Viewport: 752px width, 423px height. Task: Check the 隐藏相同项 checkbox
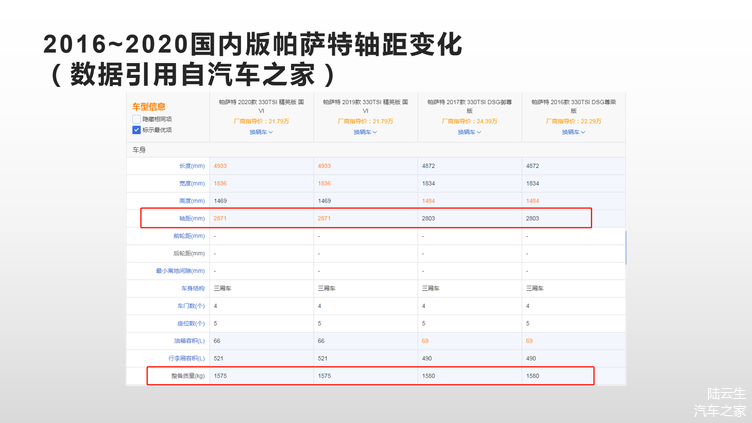tap(136, 119)
